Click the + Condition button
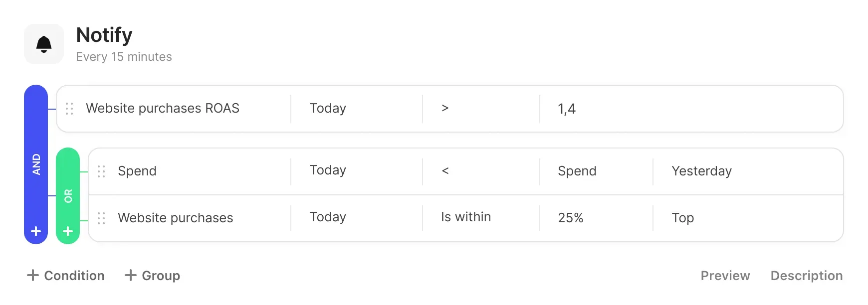 (x=66, y=276)
